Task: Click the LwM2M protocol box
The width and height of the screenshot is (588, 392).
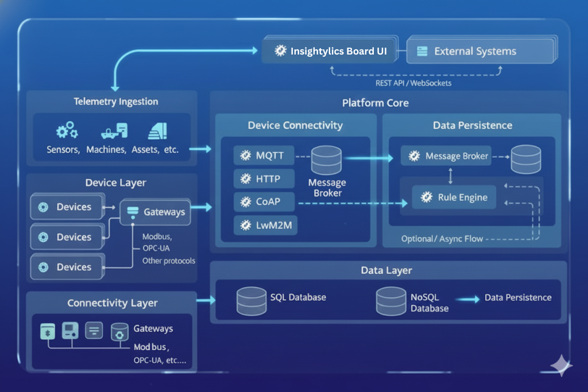Action: [264, 225]
